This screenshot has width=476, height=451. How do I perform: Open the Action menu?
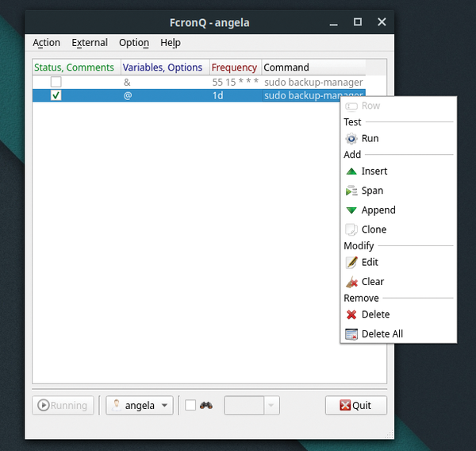[47, 43]
